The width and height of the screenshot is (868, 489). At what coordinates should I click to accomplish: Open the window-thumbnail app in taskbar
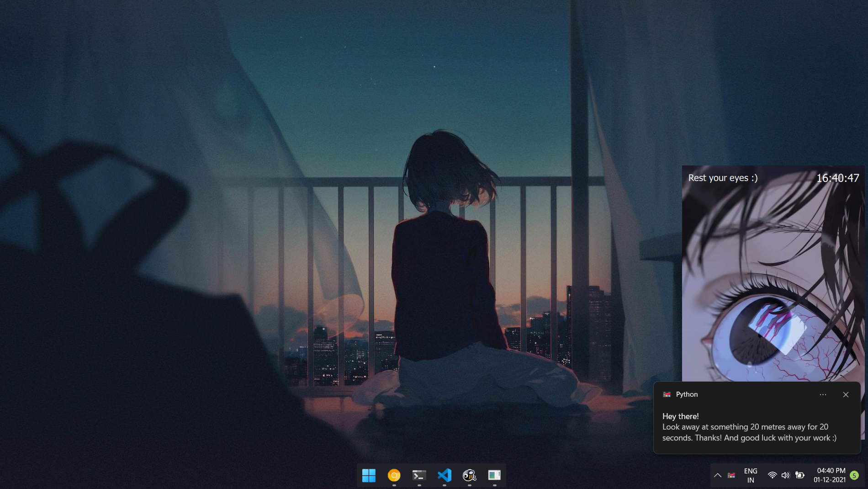(494, 475)
